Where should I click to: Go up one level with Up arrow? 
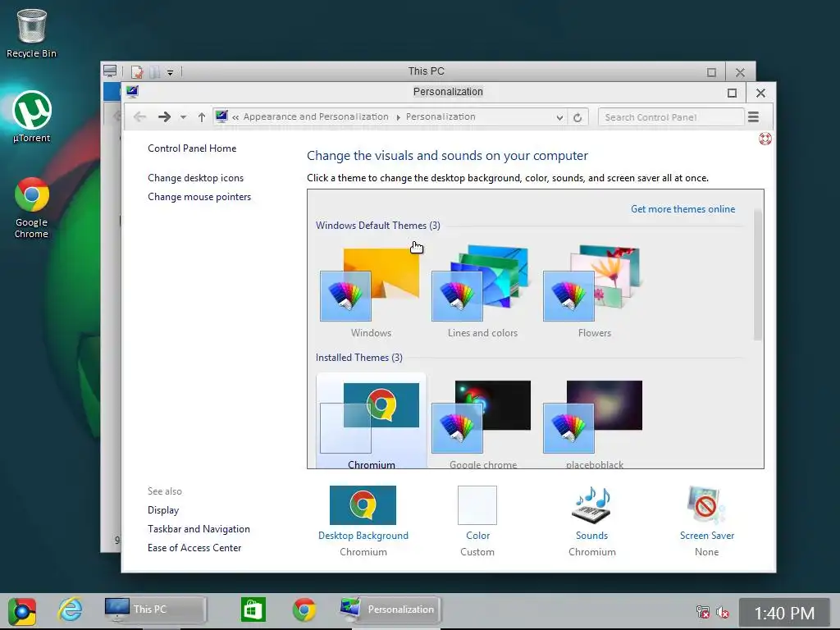(202, 116)
